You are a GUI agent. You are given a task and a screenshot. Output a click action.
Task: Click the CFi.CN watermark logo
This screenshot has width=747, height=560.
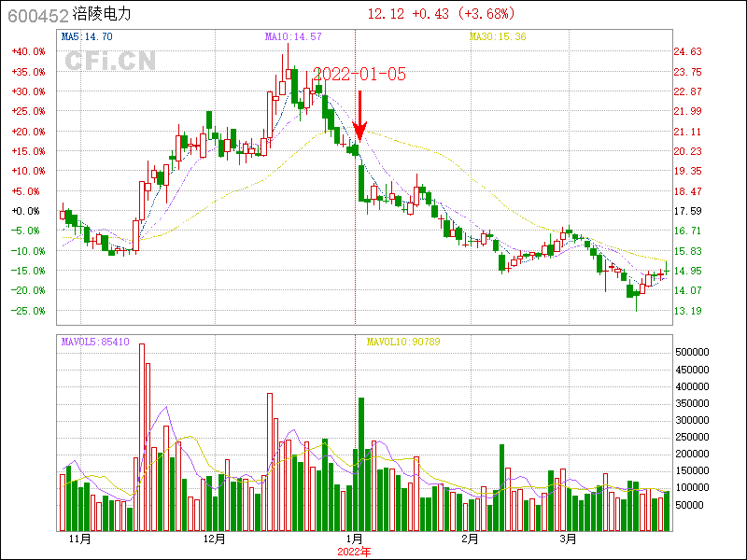[109, 62]
